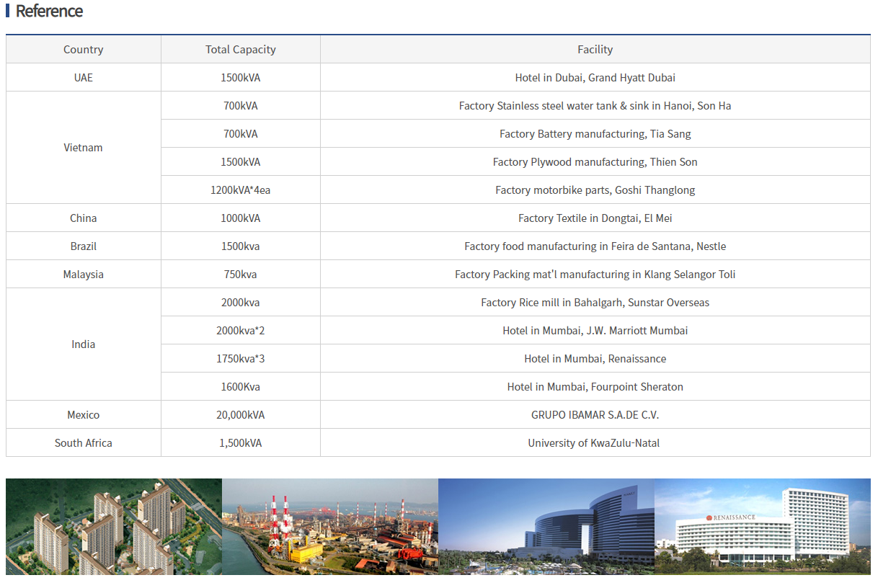The height and width of the screenshot is (588, 878).
Task: Select the India country cell
Action: coord(84,344)
